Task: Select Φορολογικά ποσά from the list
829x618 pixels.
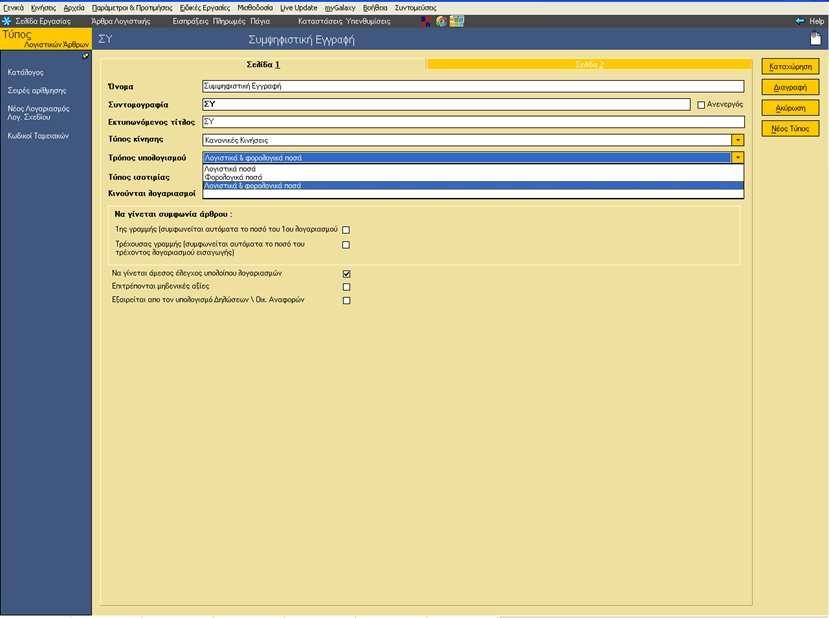Action: 473,177
